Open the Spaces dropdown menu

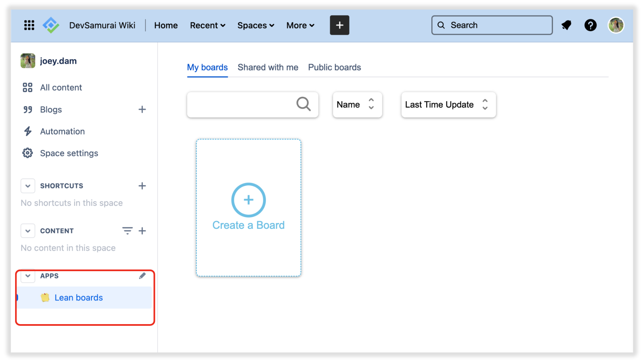coord(256,25)
